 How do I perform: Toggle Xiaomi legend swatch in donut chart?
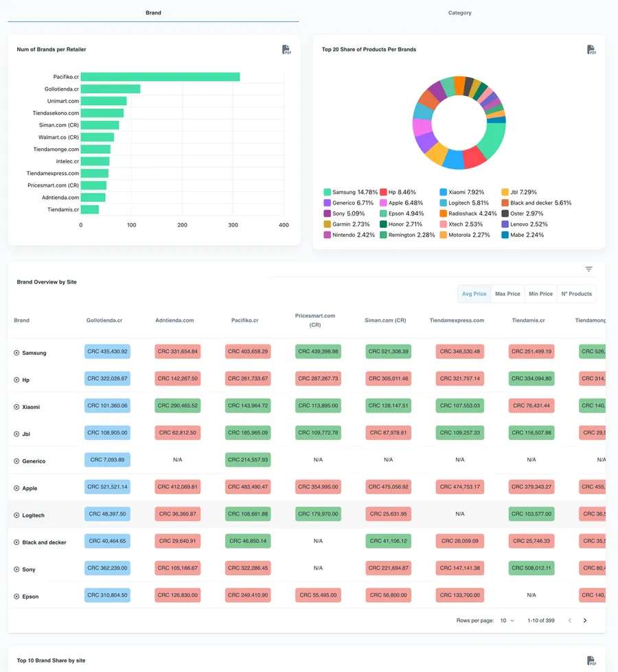coord(444,192)
